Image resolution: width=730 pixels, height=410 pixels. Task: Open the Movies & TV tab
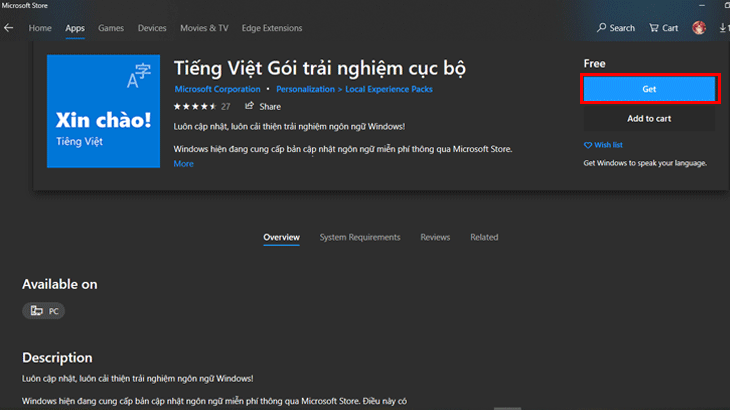pos(206,28)
